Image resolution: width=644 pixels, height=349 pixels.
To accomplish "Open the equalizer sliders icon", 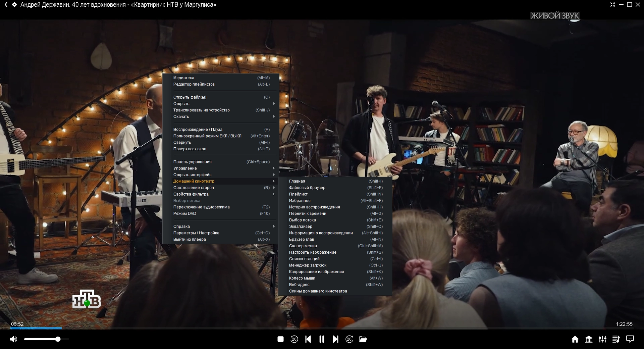I will click(x=602, y=339).
